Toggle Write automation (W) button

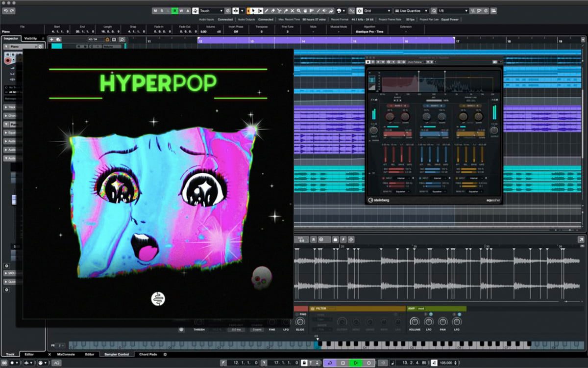(181, 10)
